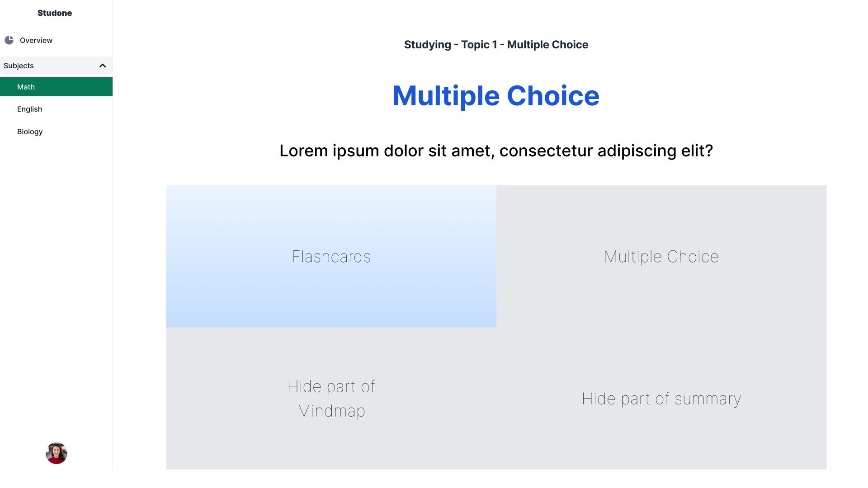Go to the Biology subject

[x=56, y=131]
